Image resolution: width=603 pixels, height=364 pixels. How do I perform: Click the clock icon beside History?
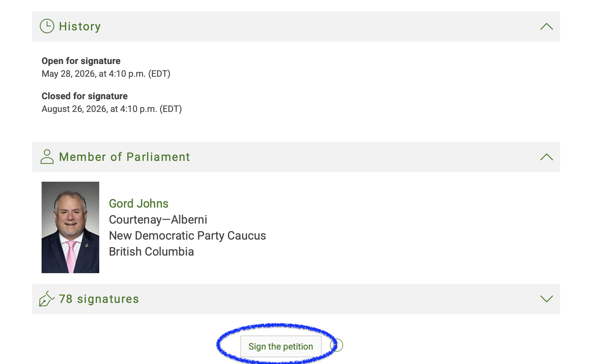tap(47, 26)
